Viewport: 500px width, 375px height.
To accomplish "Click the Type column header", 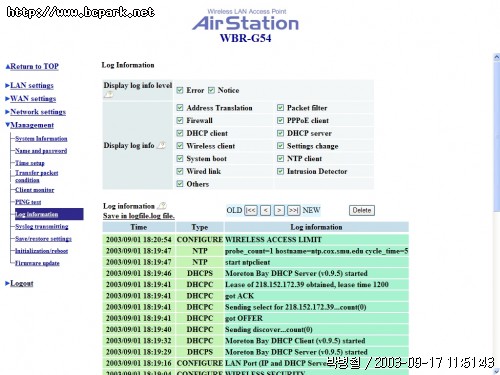I will (200, 227).
